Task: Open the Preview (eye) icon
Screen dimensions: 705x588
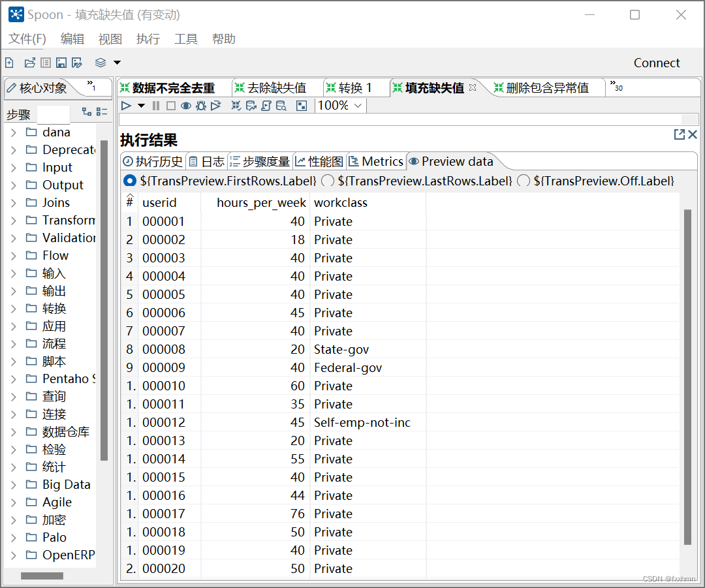Action: point(185,105)
